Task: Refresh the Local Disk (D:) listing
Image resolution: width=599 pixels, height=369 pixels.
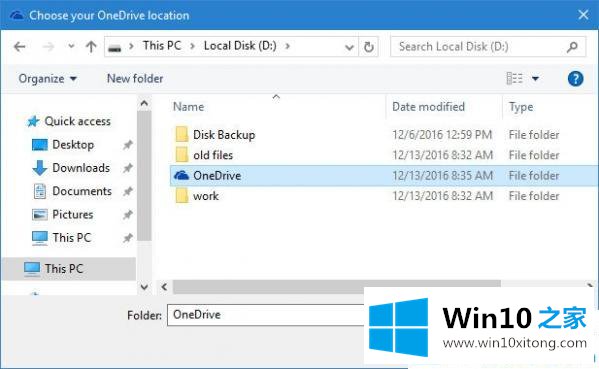Action: click(369, 47)
